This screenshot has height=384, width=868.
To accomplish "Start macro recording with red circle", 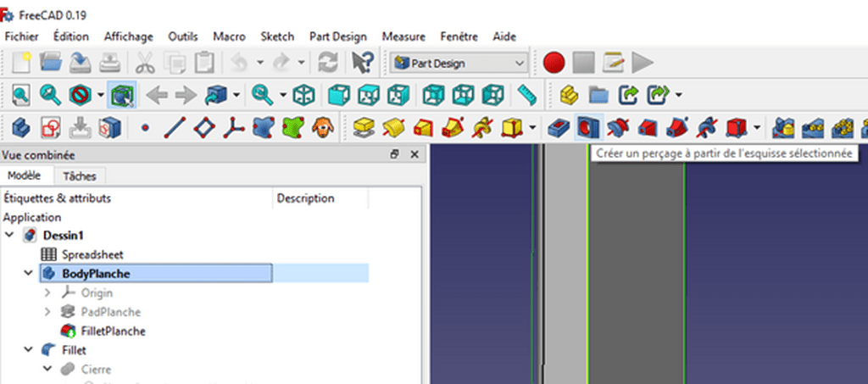I will 554,63.
